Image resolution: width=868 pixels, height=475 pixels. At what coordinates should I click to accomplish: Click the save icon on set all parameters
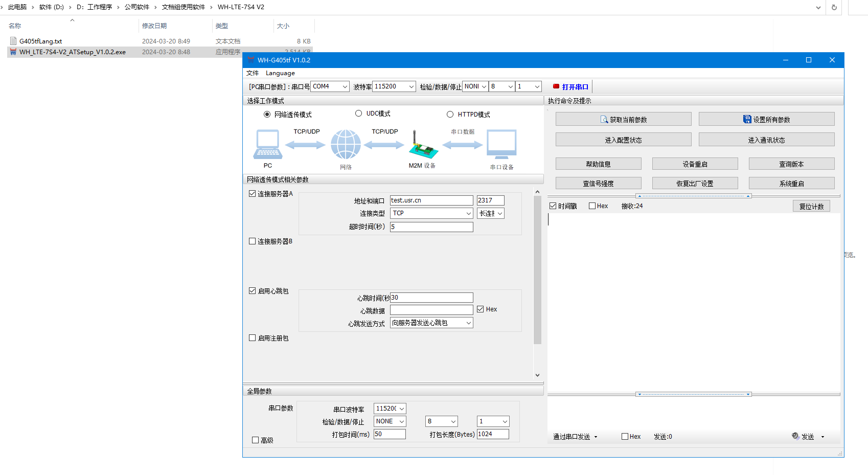[747, 119]
